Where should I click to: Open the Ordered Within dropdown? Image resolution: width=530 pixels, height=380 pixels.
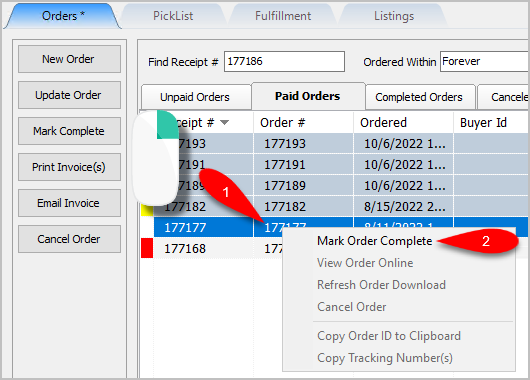click(485, 62)
